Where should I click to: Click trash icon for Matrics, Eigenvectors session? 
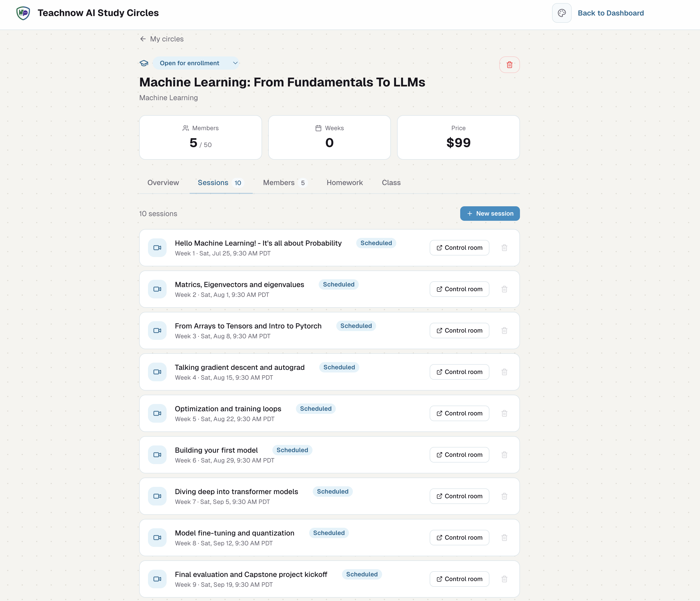click(x=504, y=289)
